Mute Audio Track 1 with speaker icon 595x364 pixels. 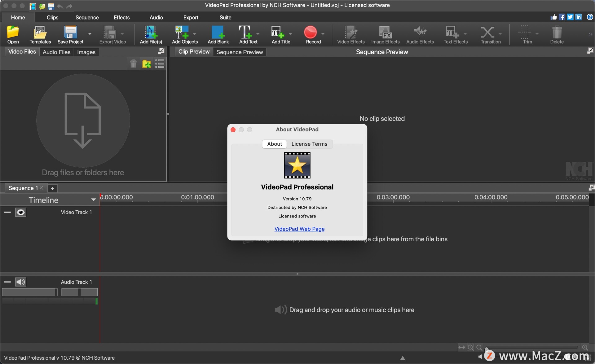[x=21, y=282]
